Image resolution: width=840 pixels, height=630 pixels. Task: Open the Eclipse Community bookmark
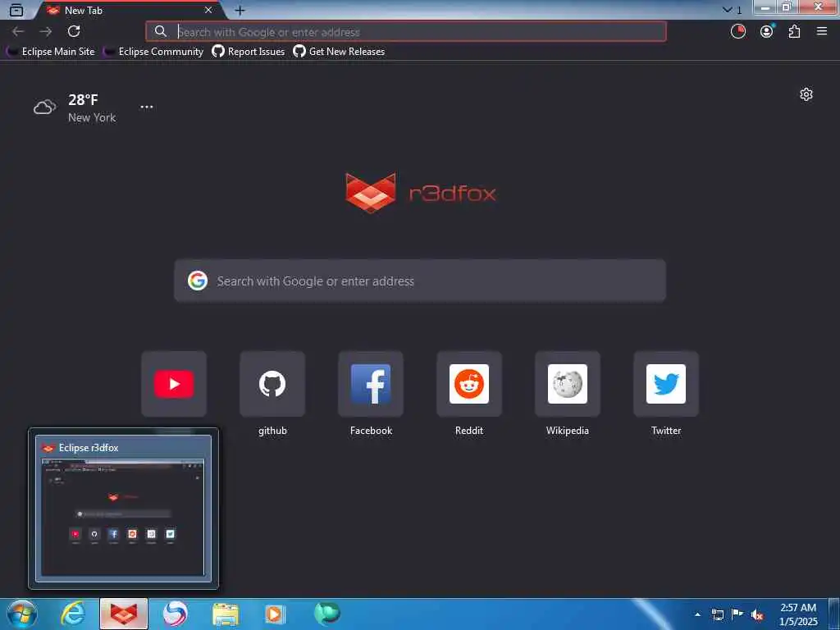coord(153,52)
